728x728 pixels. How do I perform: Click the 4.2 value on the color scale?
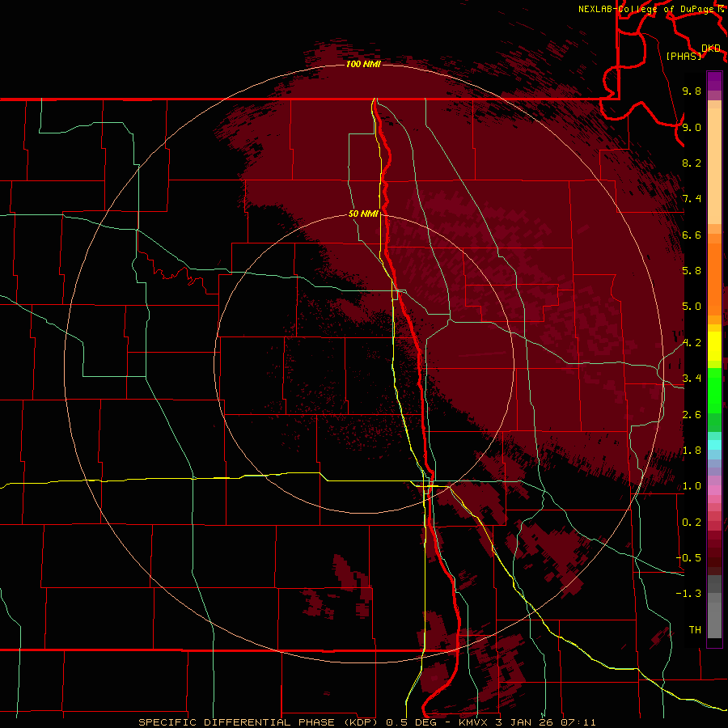692,343
